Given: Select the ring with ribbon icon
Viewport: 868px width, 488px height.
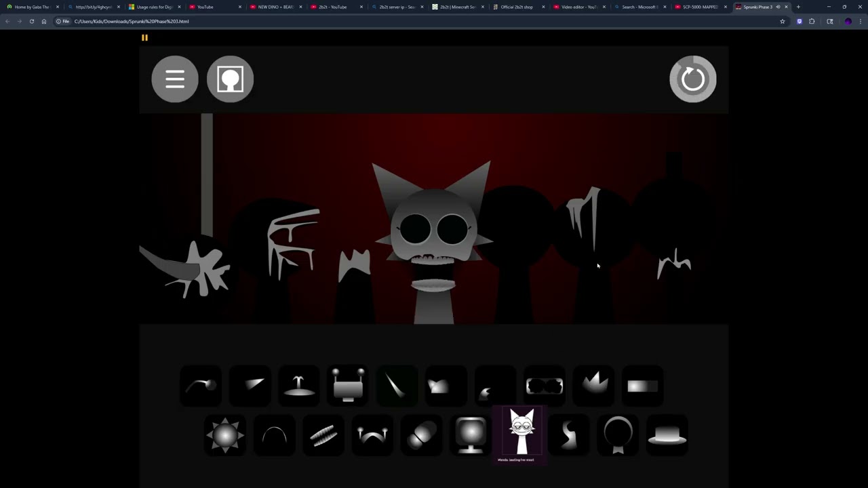Looking at the screenshot, I should (x=618, y=435).
